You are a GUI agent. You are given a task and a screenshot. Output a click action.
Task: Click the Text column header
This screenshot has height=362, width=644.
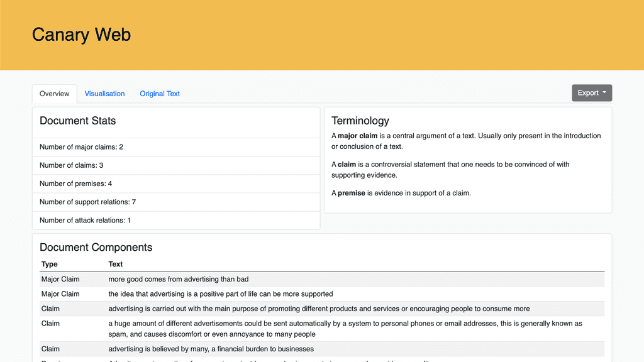tap(116, 264)
